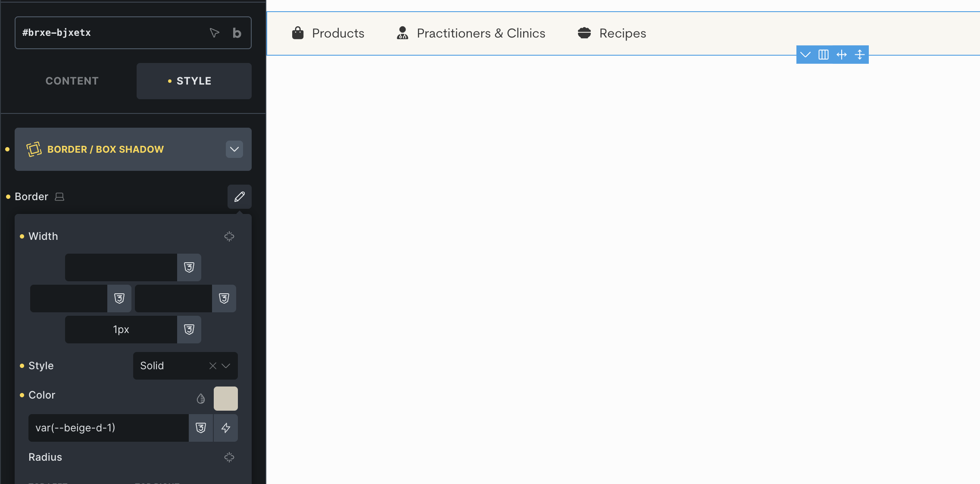Open the beige border color swatch
980x484 pixels.
click(x=225, y=399)
